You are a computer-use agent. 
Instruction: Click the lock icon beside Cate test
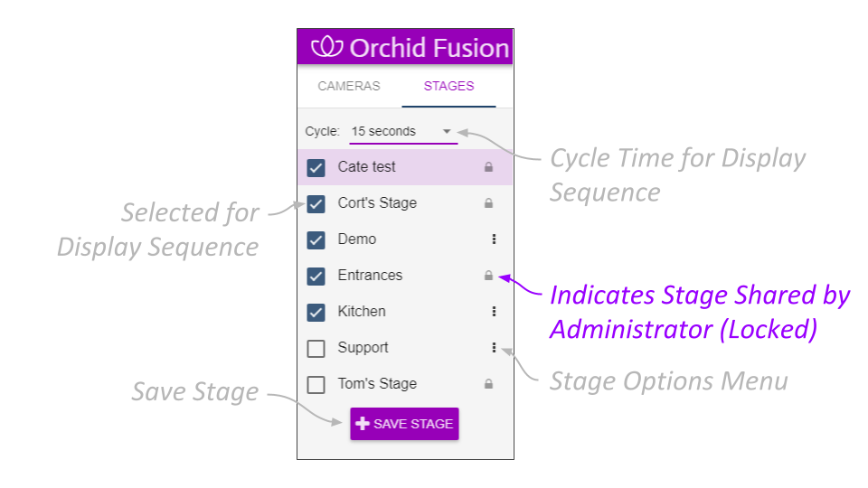click(x=488, y=167)
